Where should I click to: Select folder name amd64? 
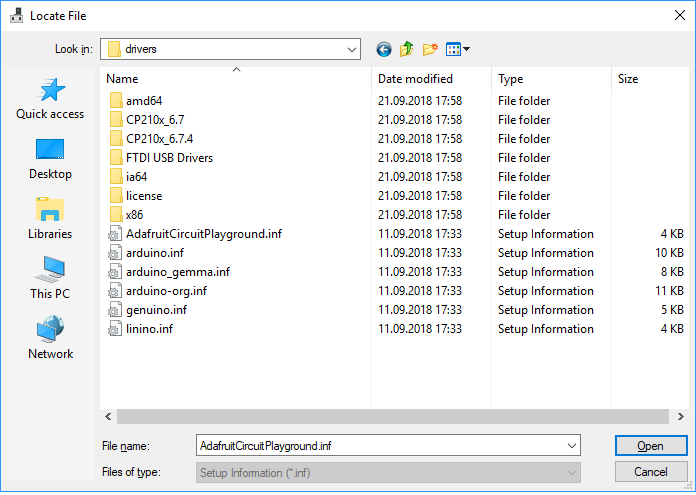144,101
